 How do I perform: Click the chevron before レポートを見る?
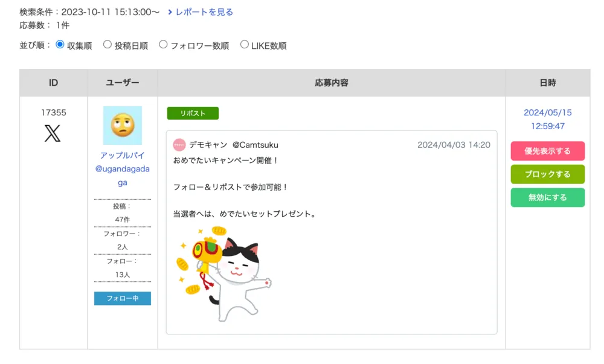pos(170,12)
